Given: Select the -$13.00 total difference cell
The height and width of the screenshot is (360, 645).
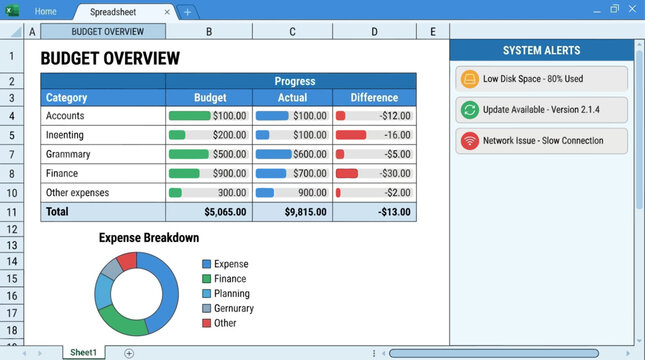Looking at the screenshot, I should coord(374,212).
